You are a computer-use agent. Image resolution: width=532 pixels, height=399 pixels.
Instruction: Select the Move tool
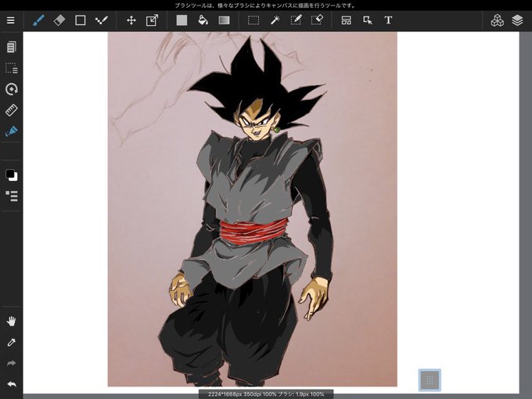pyautogui.click(x=131, y=20)
